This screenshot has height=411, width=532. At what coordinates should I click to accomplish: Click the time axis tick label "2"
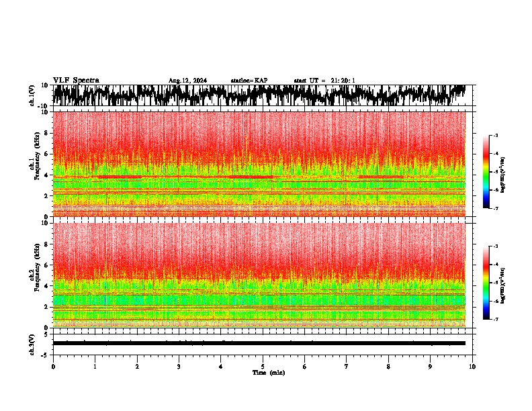pos(137,367)
